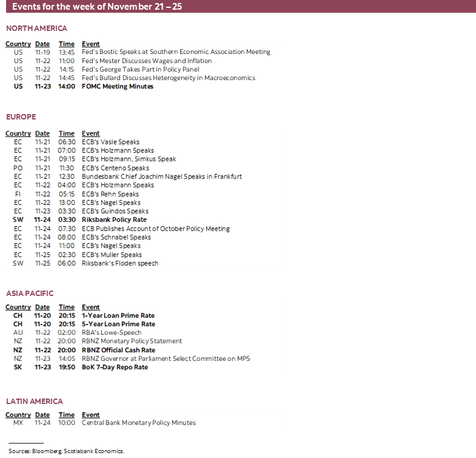Click 'ECB's Rehn Speaks' event
The image size is (476, 458).
click(x=110, y=194)
